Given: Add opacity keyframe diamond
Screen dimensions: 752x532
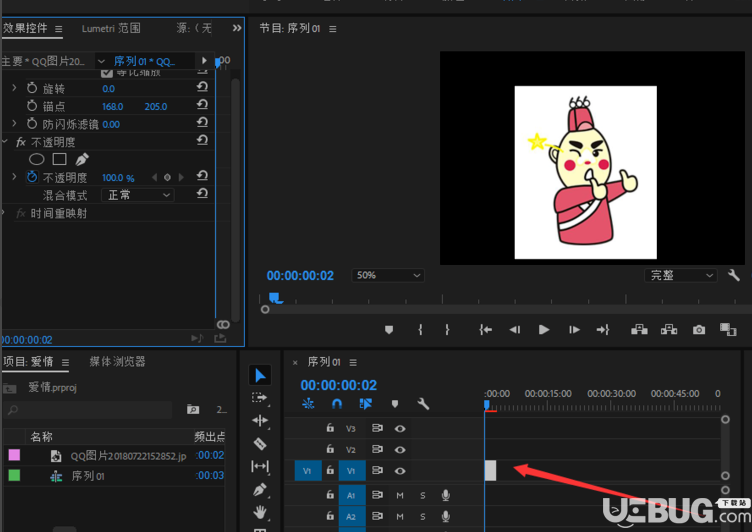Looking at the screenshot, I should point(167,177).
